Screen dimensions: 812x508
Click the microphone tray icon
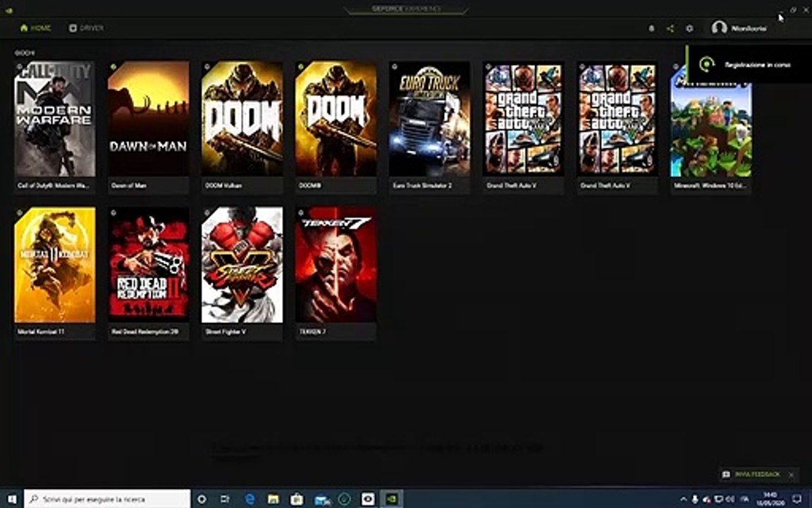tap(695, 500)
